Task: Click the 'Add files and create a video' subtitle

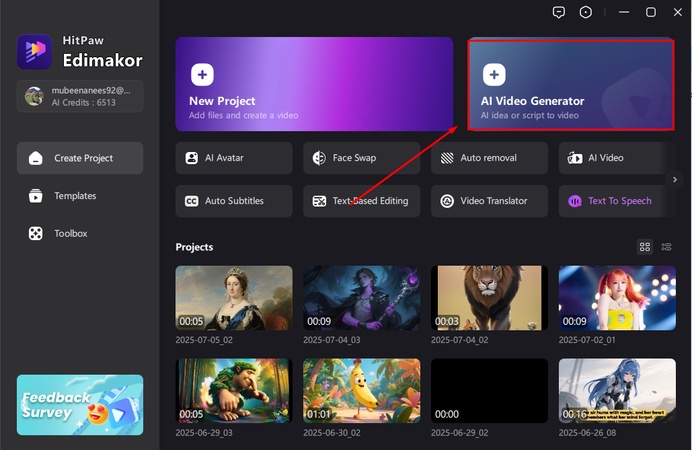Action: click(244, 115)
